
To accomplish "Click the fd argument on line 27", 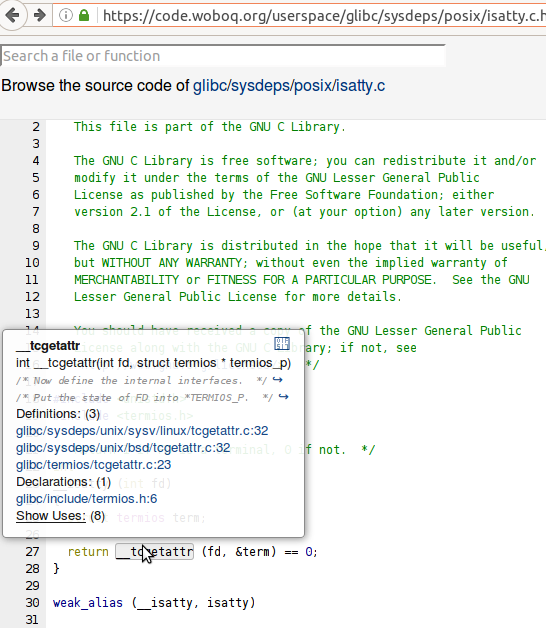I will [214, 552].
